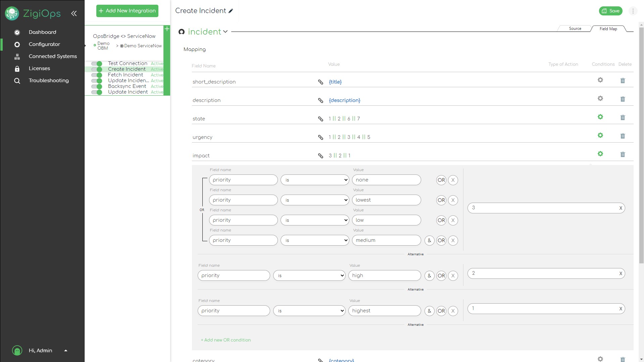644x362 pixels.
Task: Open Connected Systems in sidebar
Action: click(x=53, y=56)
